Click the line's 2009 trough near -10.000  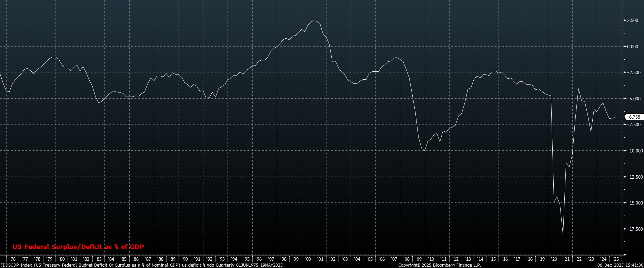(424, 150)
